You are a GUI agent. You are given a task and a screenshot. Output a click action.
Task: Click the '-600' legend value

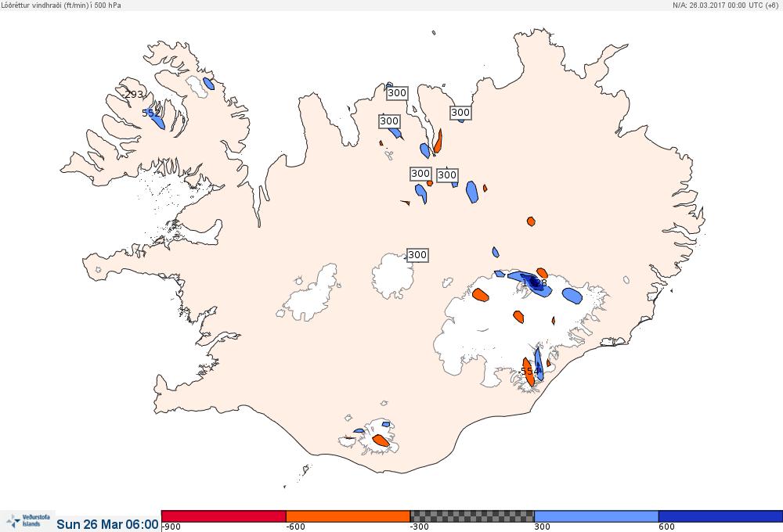[295, 527]
